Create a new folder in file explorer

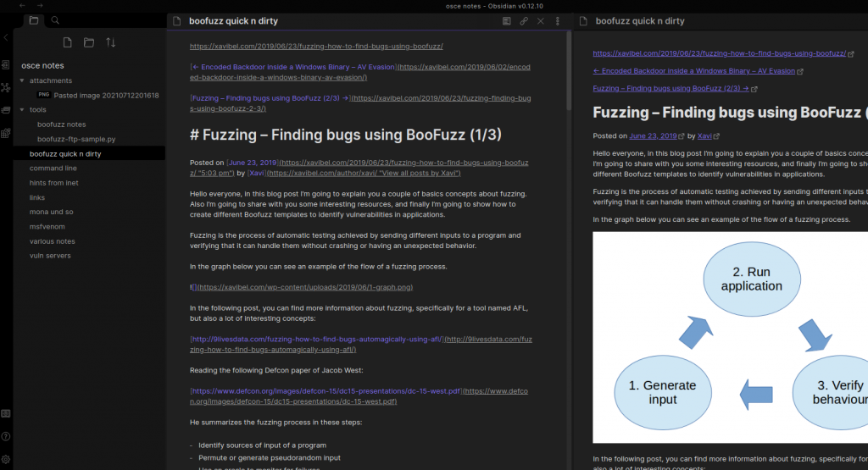pos(88,42)
